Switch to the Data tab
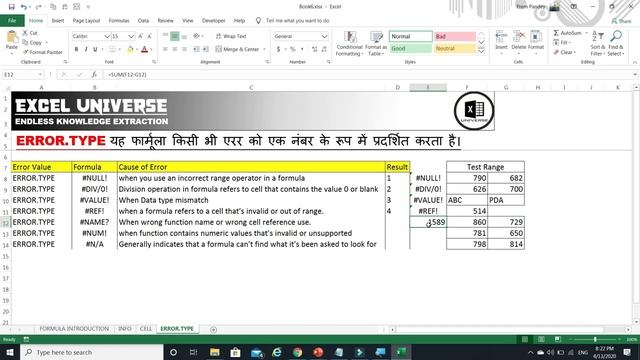The image size is (640, 360). coord(143,20)
